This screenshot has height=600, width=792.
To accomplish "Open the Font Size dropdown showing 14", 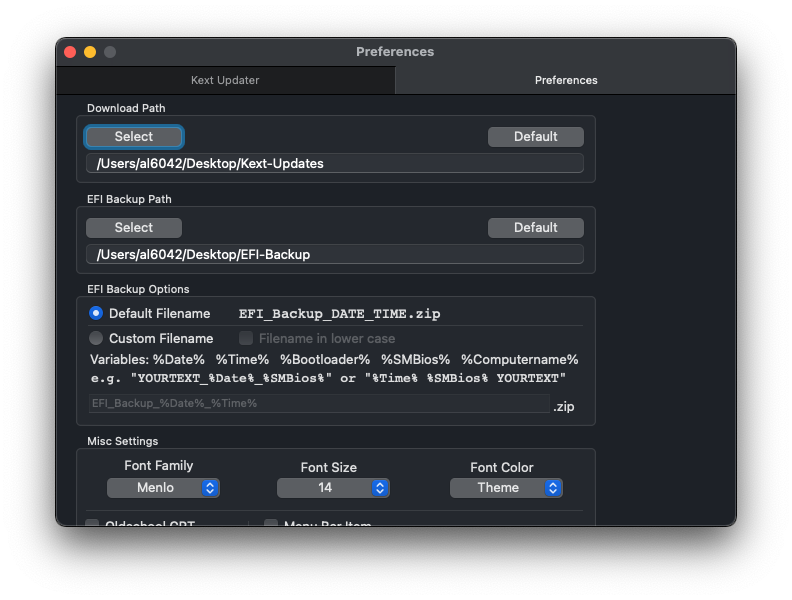I will pos(333,488).
